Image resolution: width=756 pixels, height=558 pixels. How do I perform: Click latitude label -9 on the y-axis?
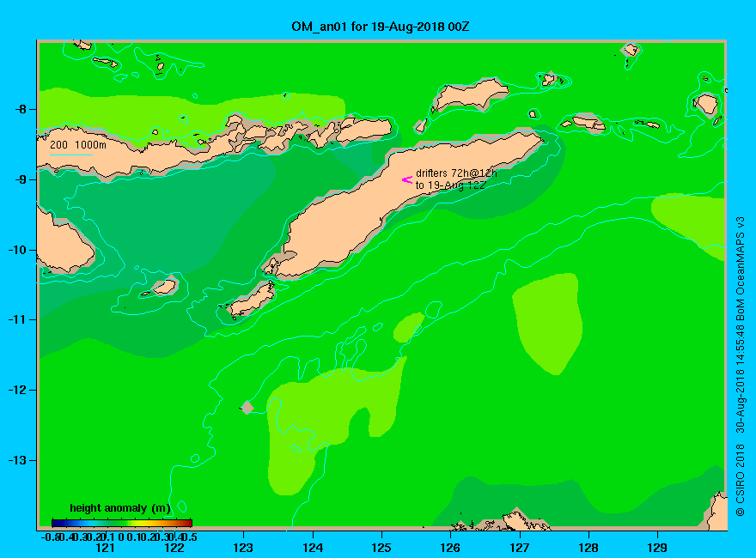[x=21, y=179]
